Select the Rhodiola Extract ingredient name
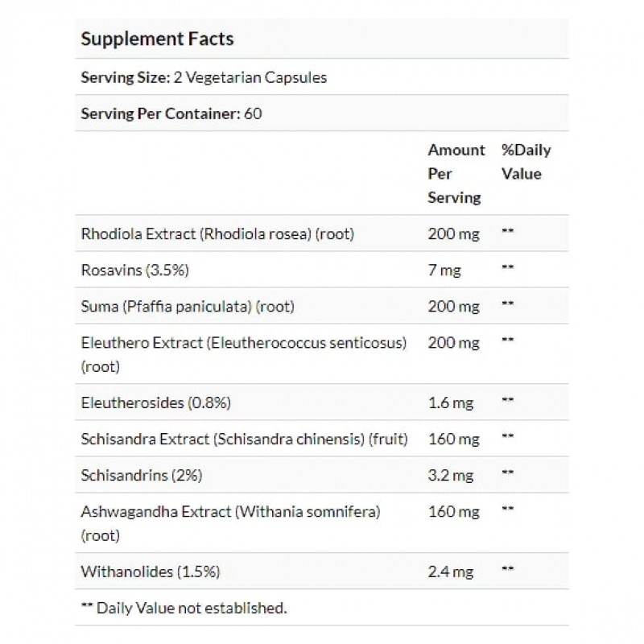Image resolution: width=644 pixels, height=644 pixels. (217, 234)
